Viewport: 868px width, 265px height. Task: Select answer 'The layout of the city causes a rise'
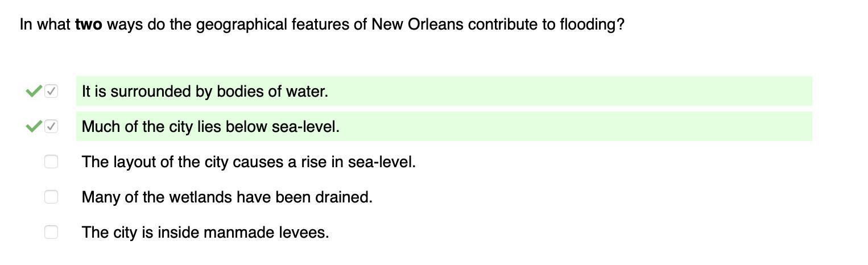click(x=249, y=162)
